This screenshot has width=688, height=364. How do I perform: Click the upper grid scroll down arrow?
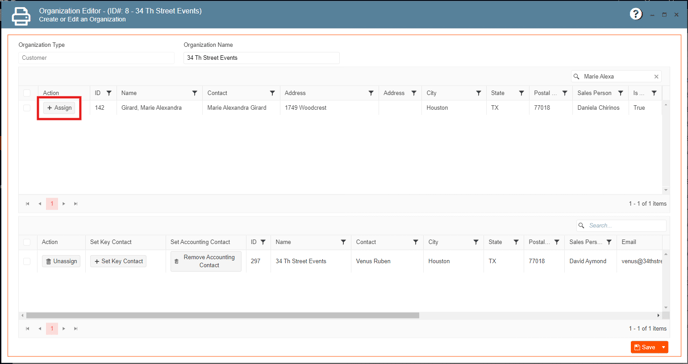(666, 190)
